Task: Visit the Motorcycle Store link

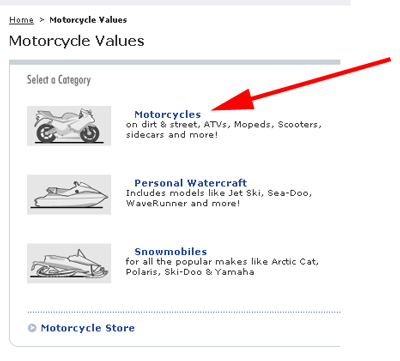Action: (x=88, y=328)
